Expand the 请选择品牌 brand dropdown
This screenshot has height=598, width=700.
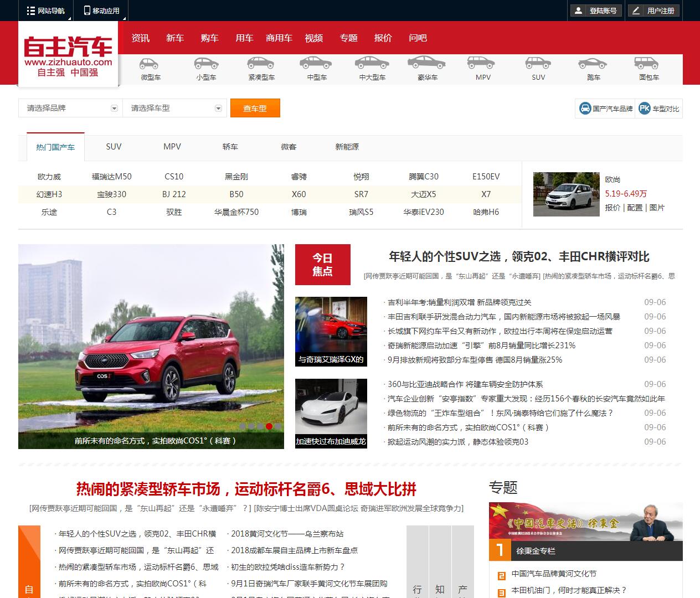[x=70, y=108]
